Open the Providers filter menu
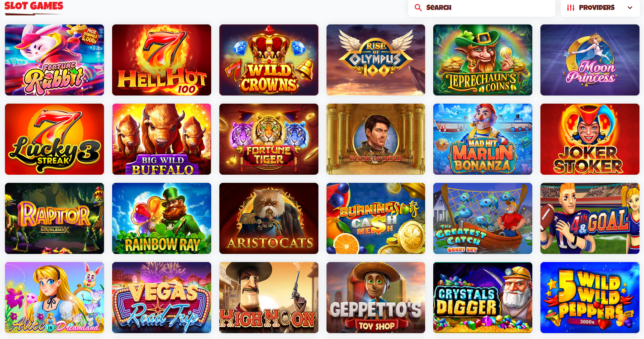644x339 pixels. click(600, 8)
